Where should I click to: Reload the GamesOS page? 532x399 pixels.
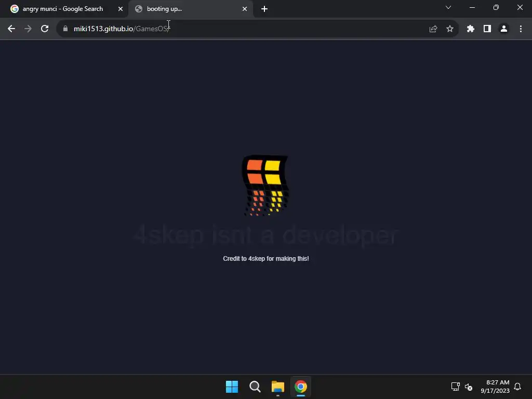coord(45,29)
